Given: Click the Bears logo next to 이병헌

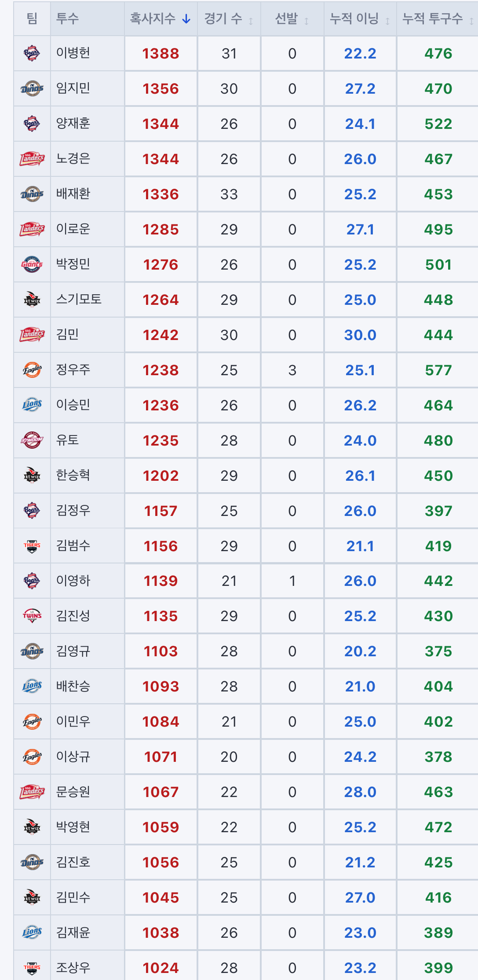Looking at the screenshot, I should 32,53.
